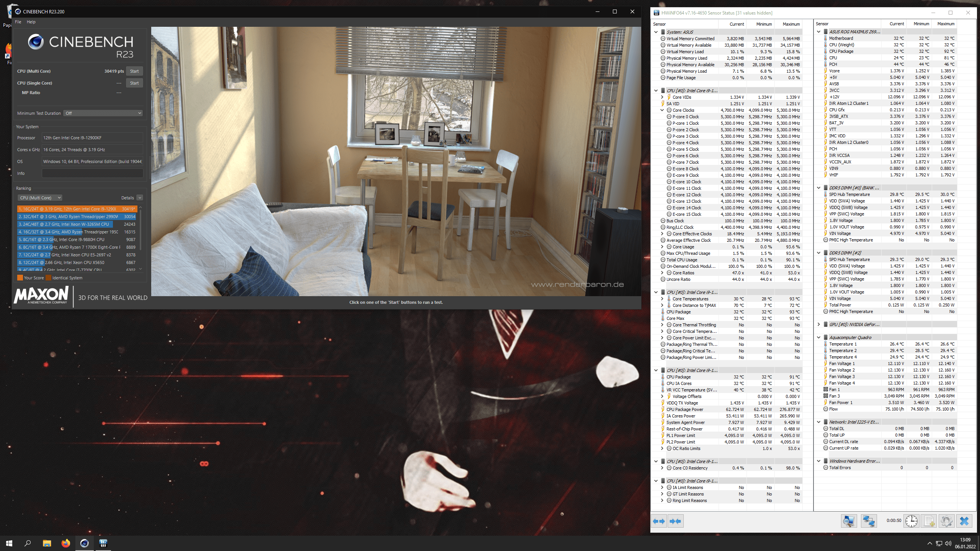Image resolution: width=980 pixels, height=551 pixels.
Task: Expand the Core VIDs sensor row
Action: 662,97
